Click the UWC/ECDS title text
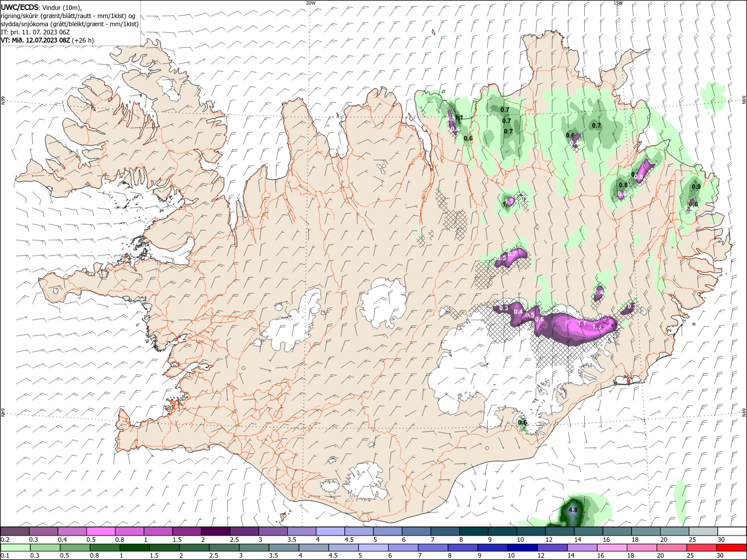This screenshot has height=560, width=747. [19, 7]
